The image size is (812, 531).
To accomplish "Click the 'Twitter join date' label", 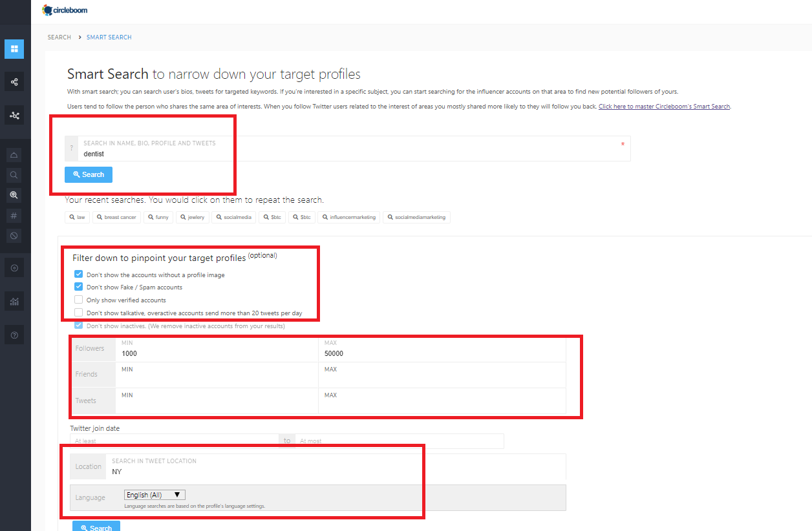I will [95, 428].
